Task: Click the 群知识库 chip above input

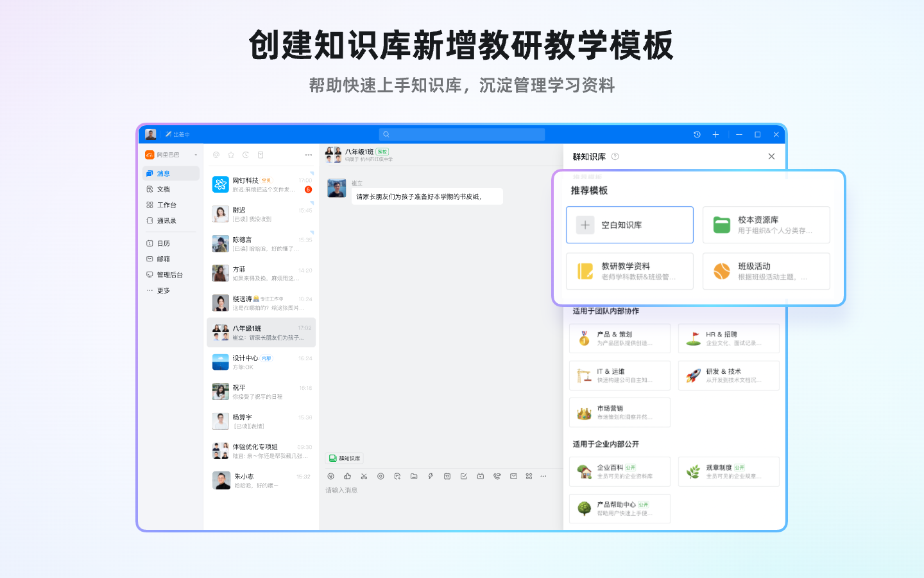Action: (345, 458)
